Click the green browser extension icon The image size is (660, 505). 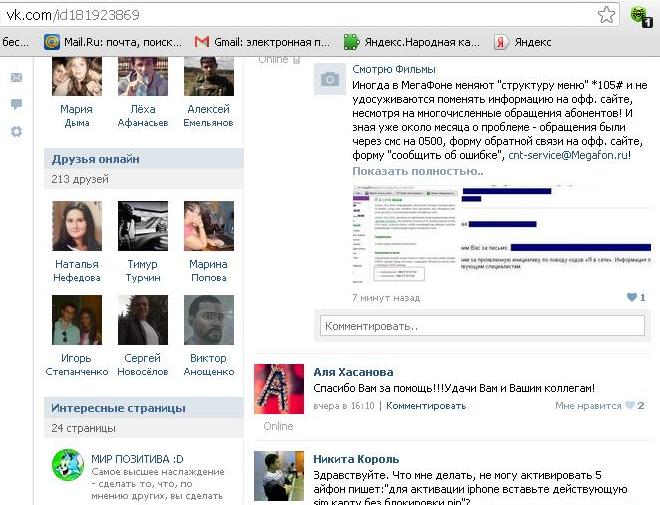point(639,15)
